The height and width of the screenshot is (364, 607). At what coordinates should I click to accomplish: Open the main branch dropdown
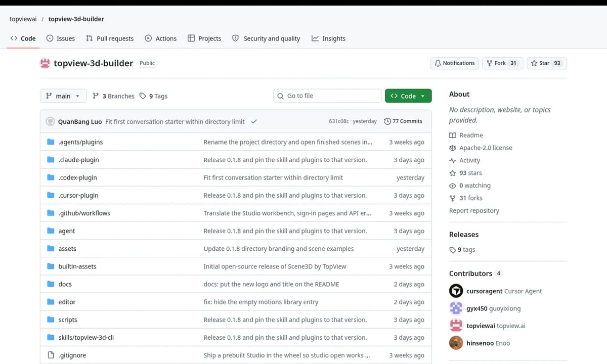pos(63,96)
